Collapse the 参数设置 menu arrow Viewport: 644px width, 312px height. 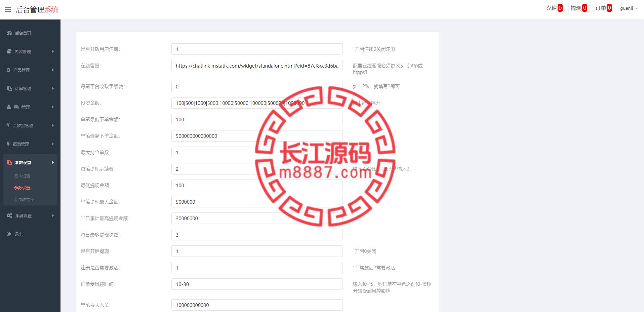point(53,162)
